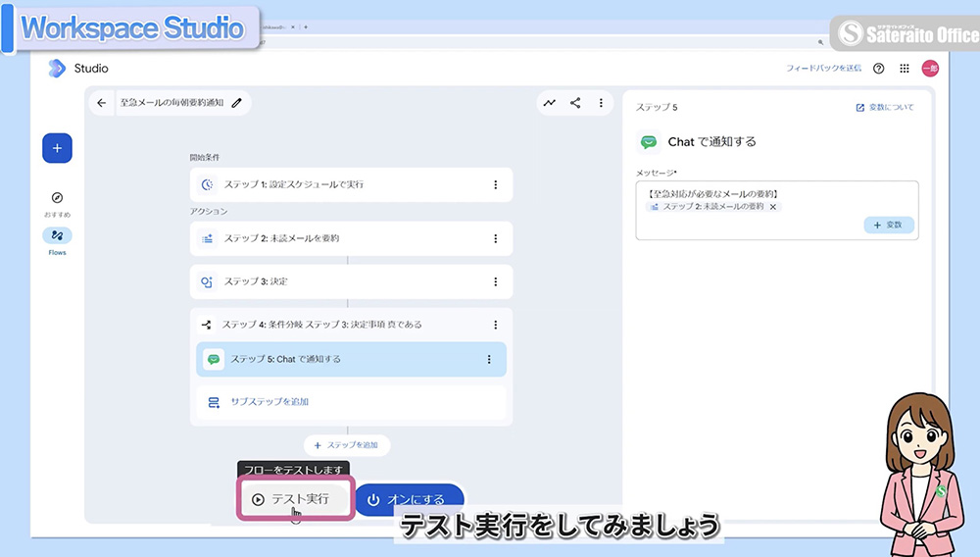Edit flow name with pencil icon
The width and height of the screenshot is (980, 557).
(x=236, y=103)
